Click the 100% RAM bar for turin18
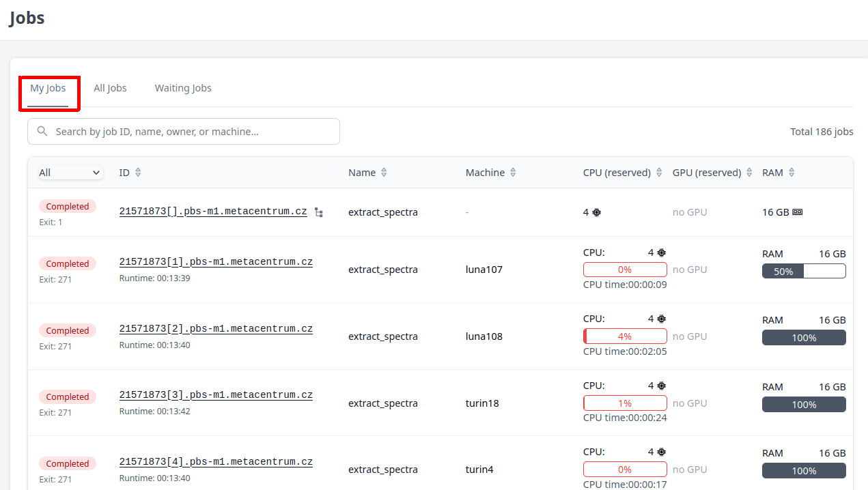 coord(804,405)
